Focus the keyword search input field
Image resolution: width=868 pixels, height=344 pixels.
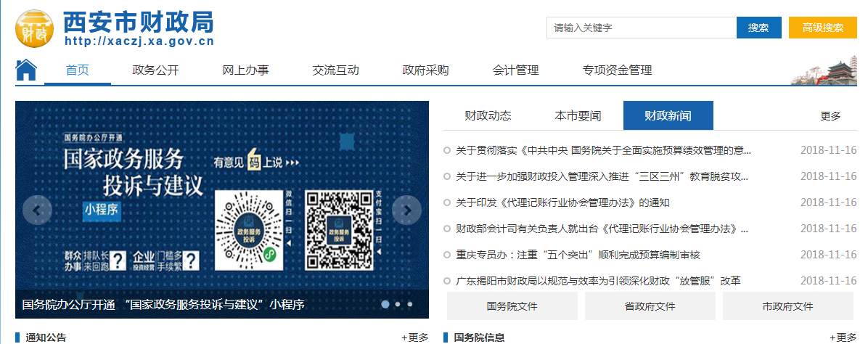click(642, 28)
